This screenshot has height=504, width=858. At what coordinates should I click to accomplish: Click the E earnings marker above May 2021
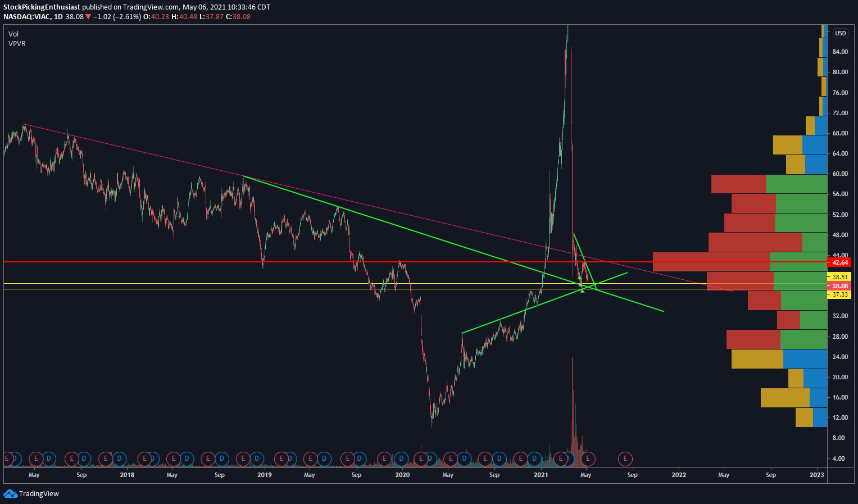(588, 459)
